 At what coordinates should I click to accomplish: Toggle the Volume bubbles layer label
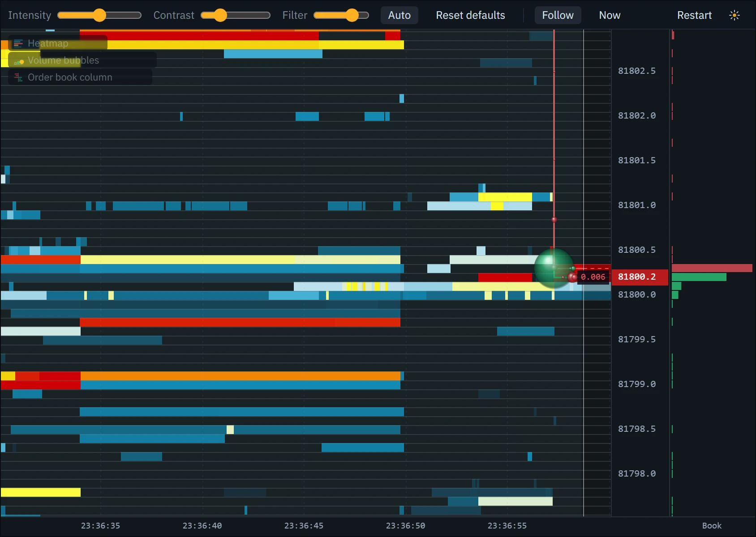63,60
